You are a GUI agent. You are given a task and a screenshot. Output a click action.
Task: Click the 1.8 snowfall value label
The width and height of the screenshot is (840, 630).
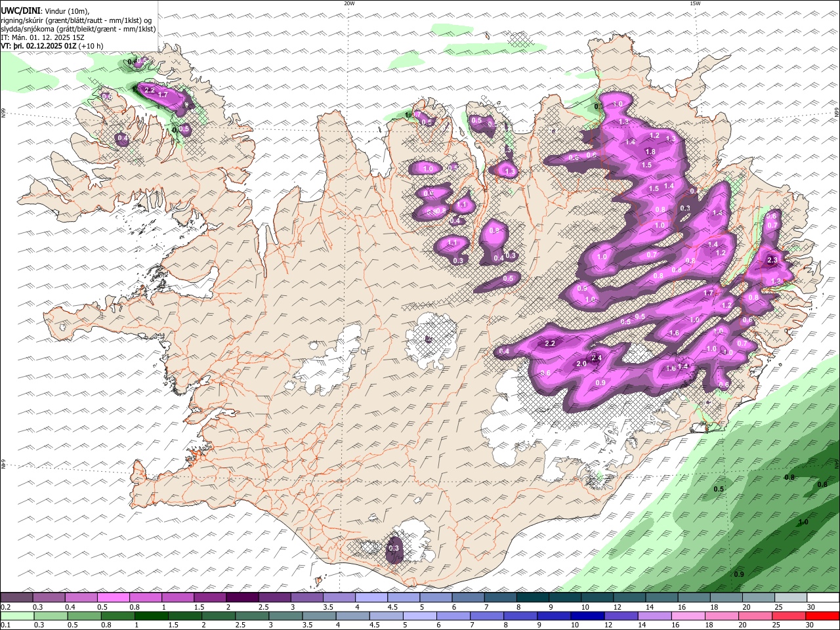650,152
